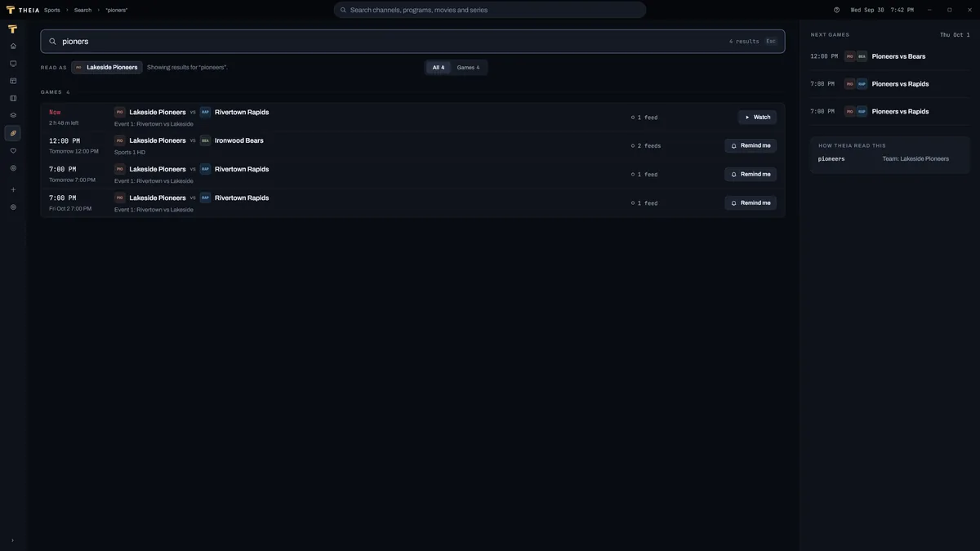Go to Search in the breadcrumb
Screen dimensions: 980x551
[82, 10]
